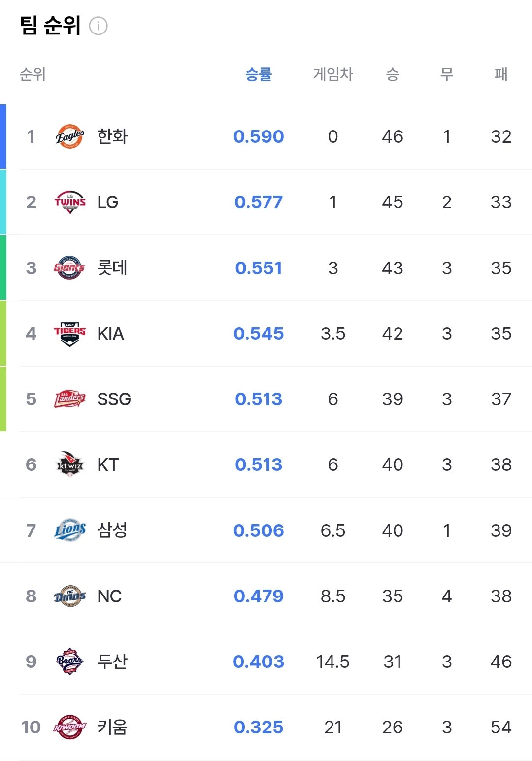This screenshot has height=761, width=532.
Task: Click the 순위 rank column header
Action: (33, 74)
